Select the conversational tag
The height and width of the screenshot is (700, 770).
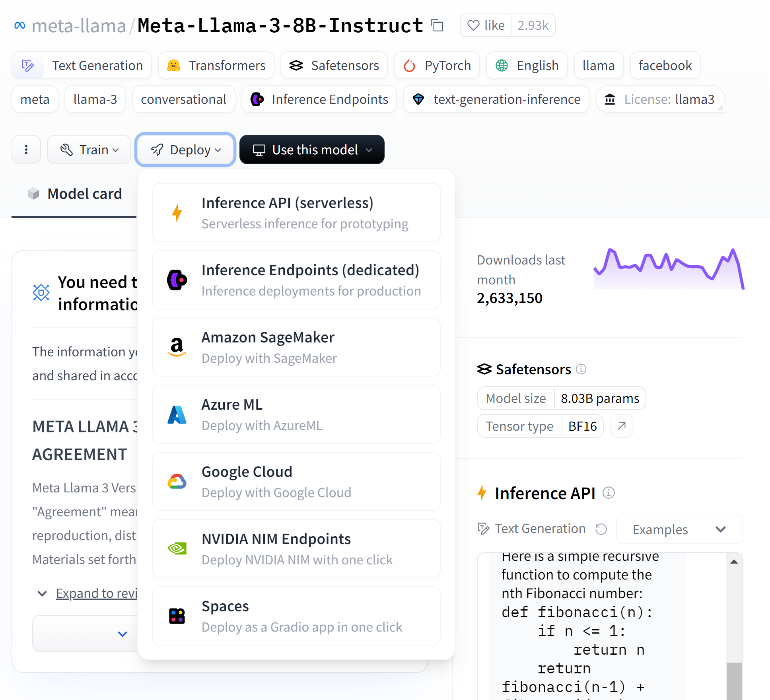tap(183, 99)
